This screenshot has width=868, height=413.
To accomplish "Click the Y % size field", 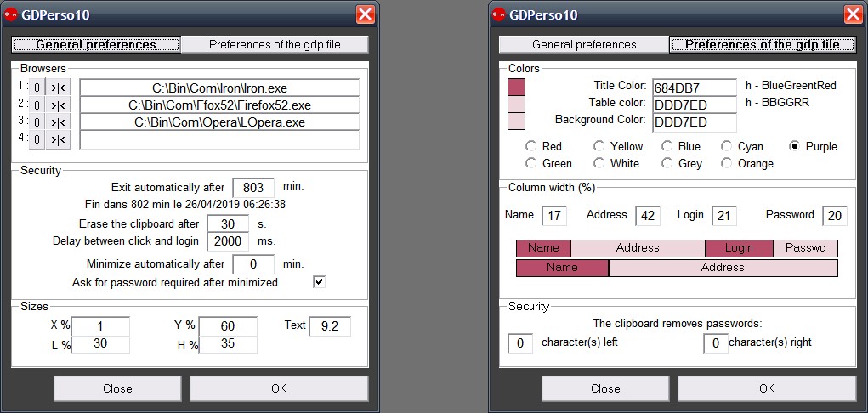I will (228, 326).
